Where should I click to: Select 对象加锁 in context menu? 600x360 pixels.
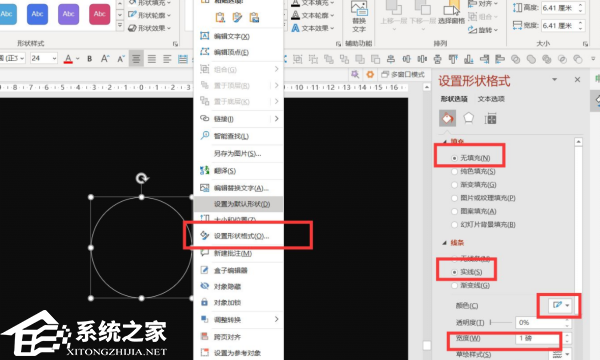point(239,303)
